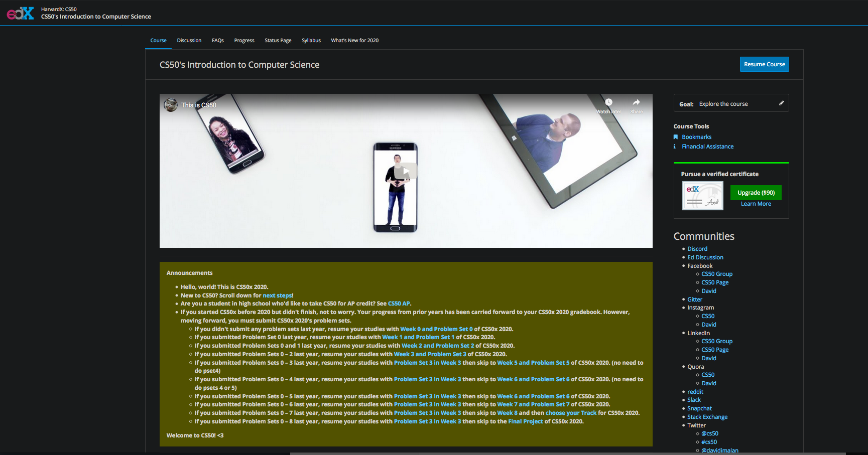
Task: Switch to the Discussion tab
Action: [x=189, y=41]
